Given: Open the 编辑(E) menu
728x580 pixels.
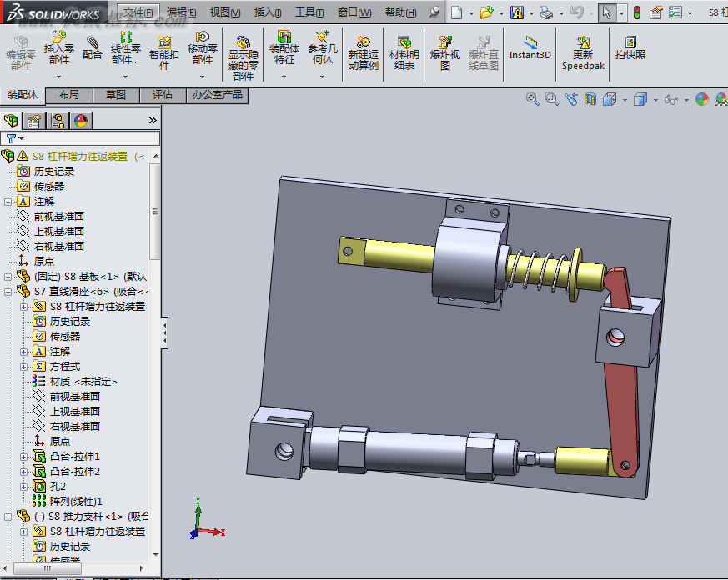Looking at the screenshot, I should [x=182, y=12].
